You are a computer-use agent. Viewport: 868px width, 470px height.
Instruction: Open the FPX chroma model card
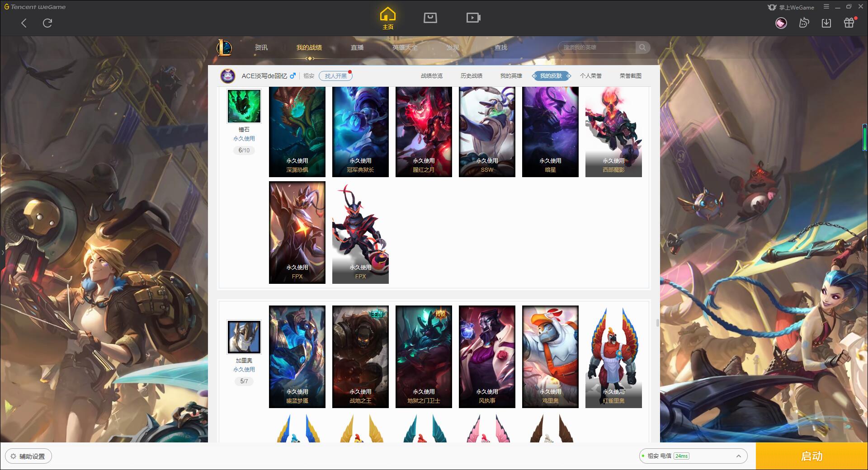coord(360,233)
